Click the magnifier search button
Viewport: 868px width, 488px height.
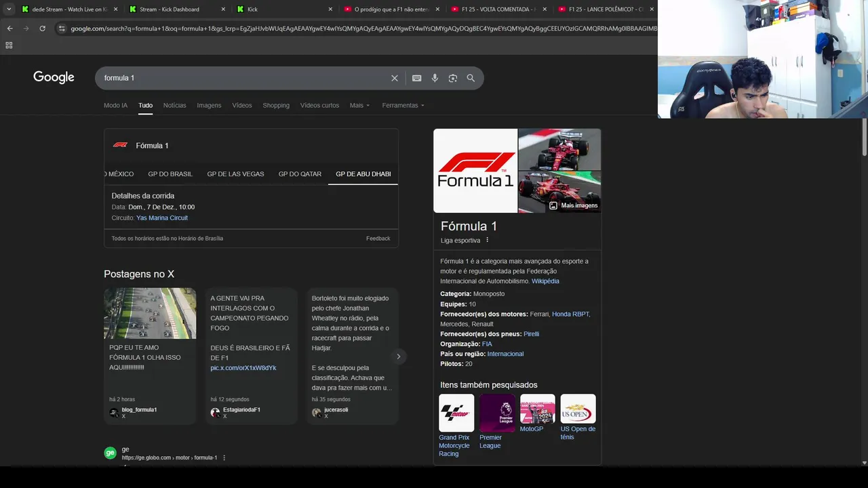point(471,78)
